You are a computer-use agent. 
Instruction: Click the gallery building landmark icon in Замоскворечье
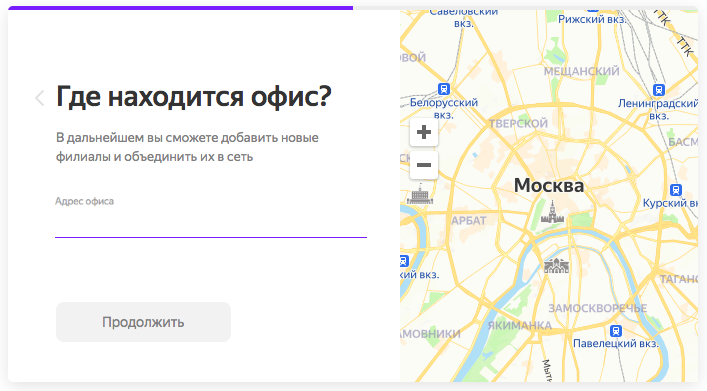click(x=556, y=266)
